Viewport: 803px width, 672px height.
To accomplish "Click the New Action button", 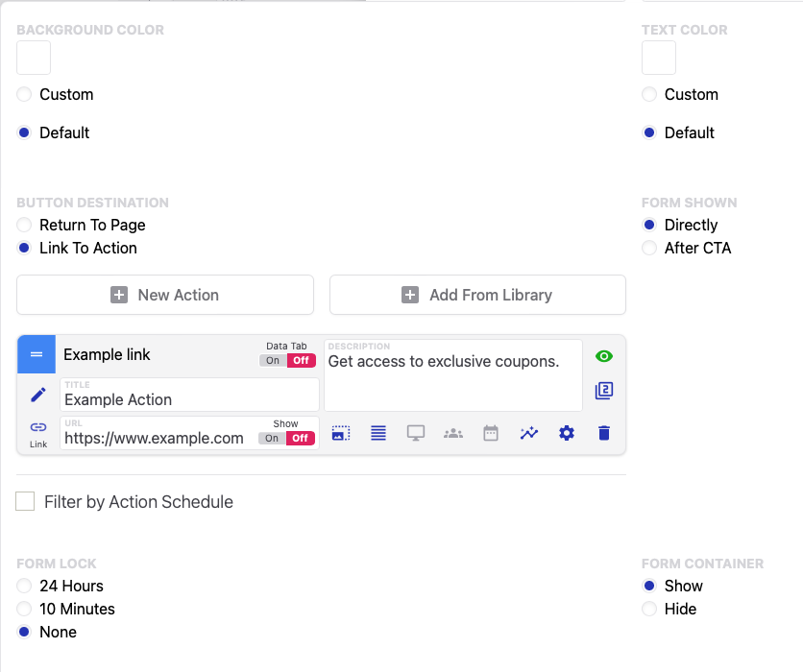I will point(165,295).
